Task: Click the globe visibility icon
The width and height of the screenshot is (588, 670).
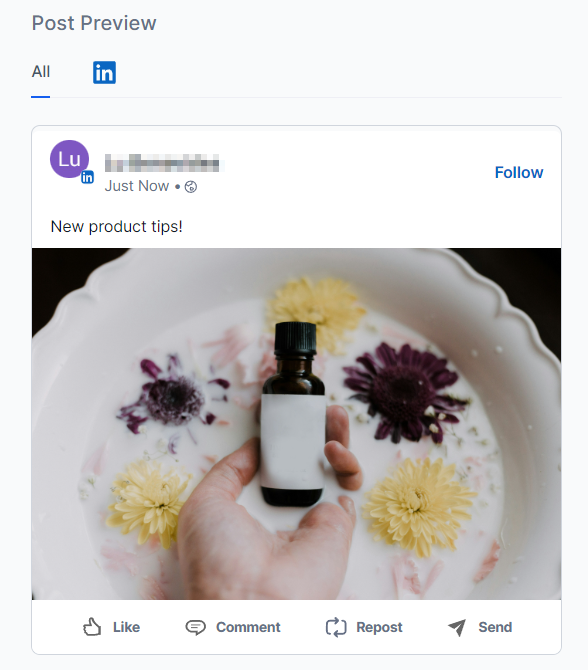Action: click(191, 187)
